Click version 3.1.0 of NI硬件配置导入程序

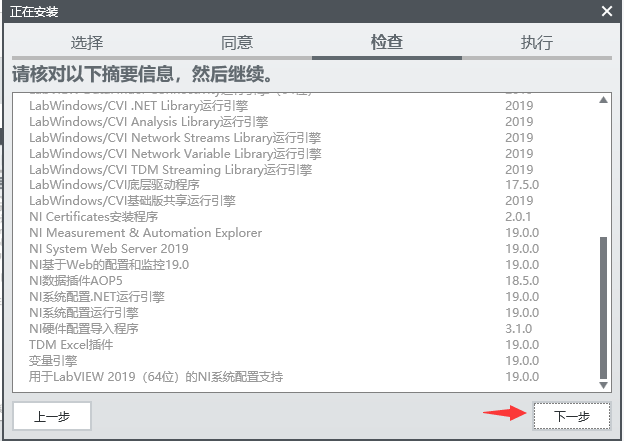click(x=519, y=329)
